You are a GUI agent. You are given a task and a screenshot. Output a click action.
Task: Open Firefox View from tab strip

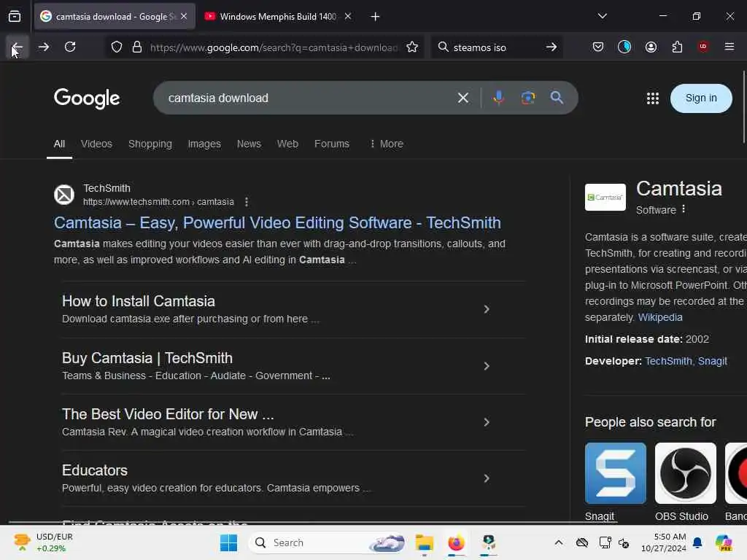[15, 17]
